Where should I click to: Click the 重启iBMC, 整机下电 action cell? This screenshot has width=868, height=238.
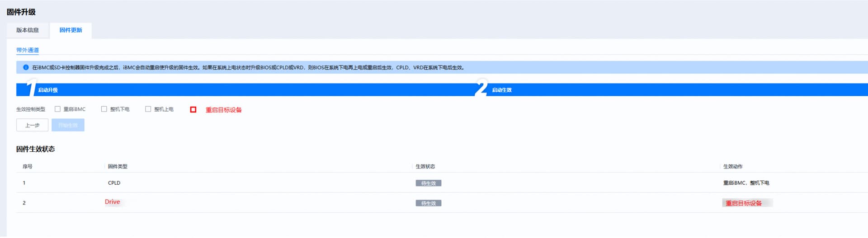click(746, 183)
